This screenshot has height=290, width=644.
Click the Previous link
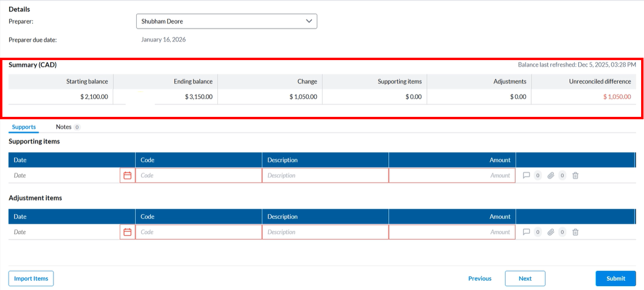(480, 279)
